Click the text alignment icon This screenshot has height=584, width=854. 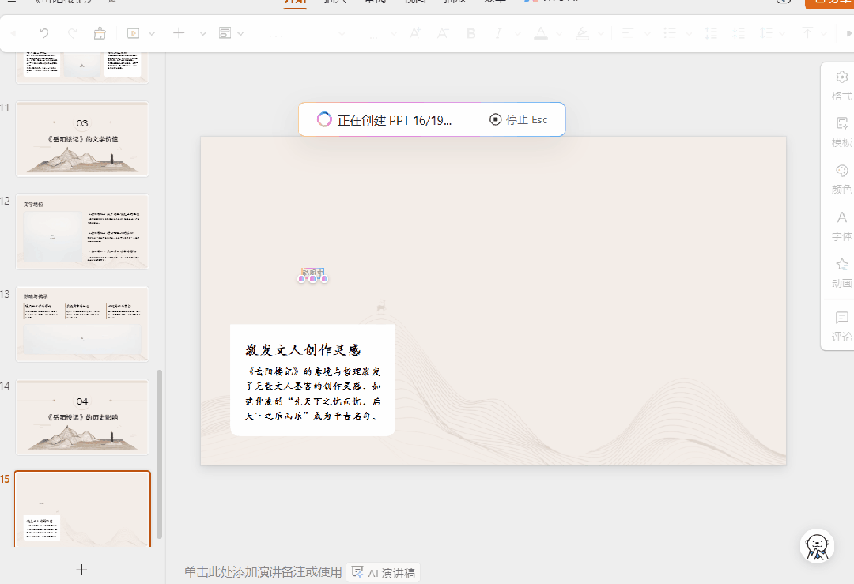(x=627, y=33)
